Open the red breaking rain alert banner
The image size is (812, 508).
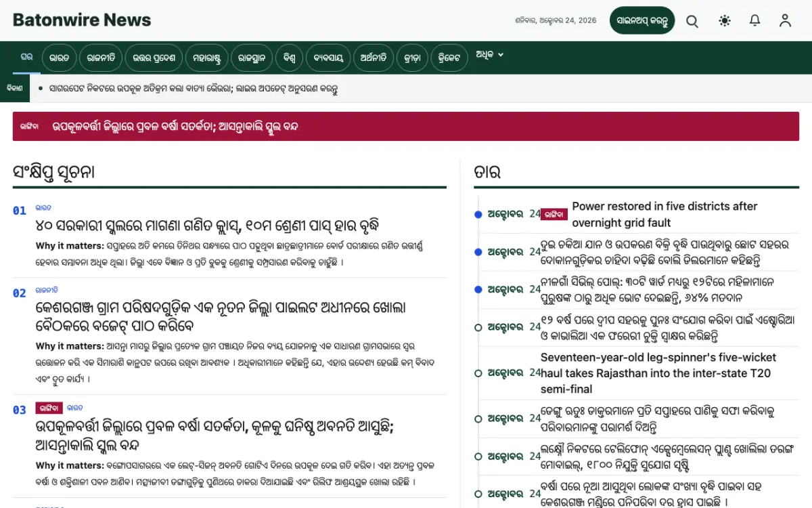pos(406,127)
